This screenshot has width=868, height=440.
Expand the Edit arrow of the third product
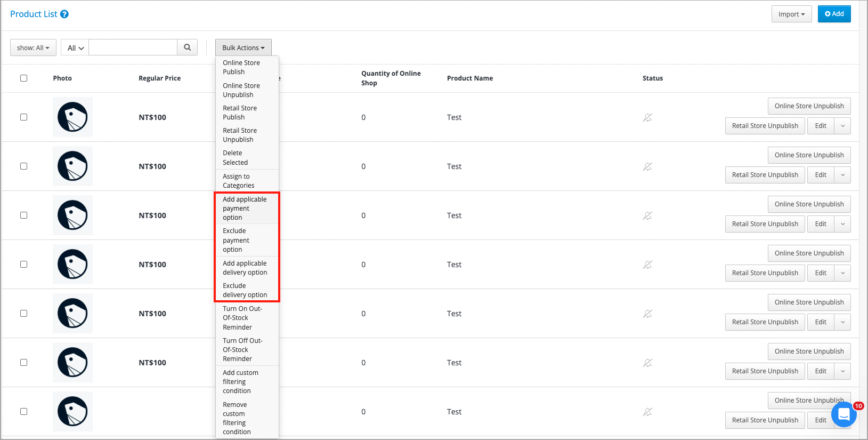tap(842, 224)
